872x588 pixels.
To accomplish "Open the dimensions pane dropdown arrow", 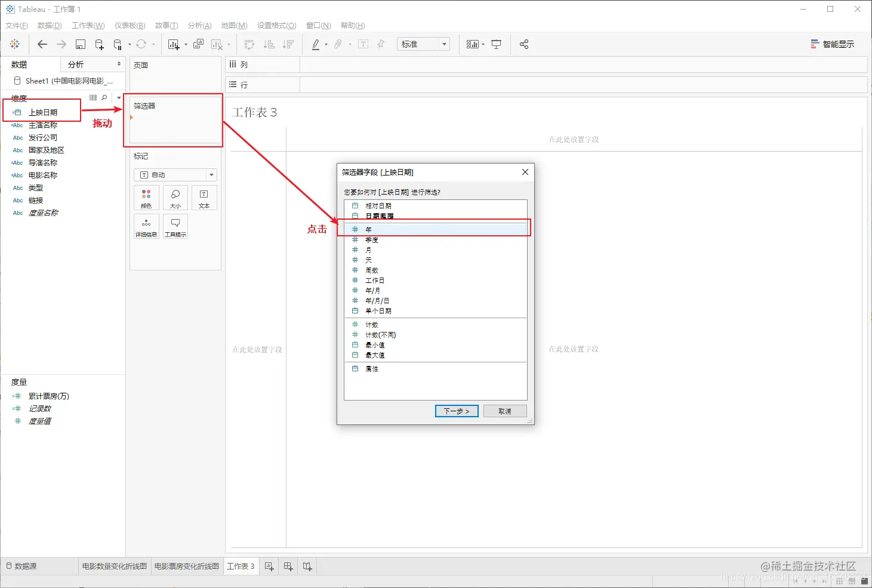I will pyautogui.click(x=119, y=97).
